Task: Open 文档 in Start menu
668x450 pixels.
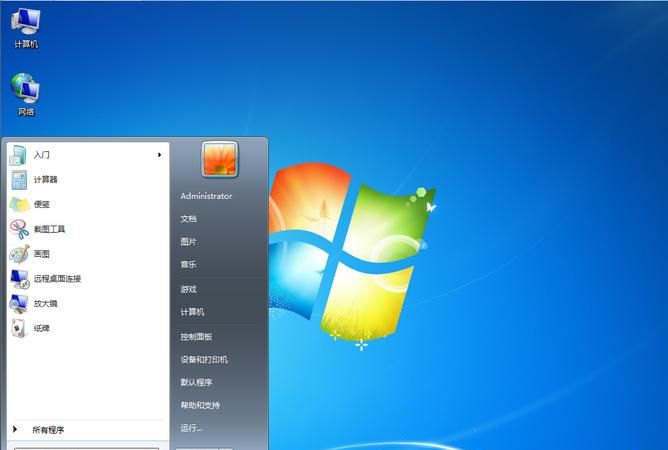Action: [188, 219]
